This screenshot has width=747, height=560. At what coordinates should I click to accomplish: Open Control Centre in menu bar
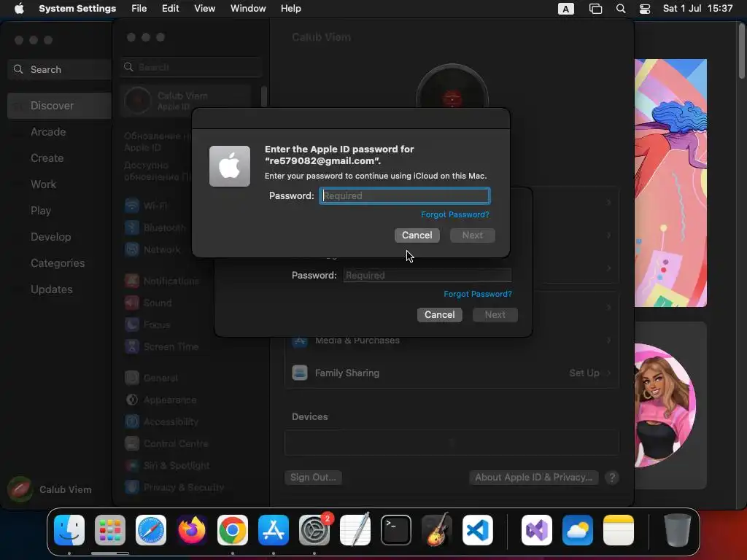tap(645, 9)
